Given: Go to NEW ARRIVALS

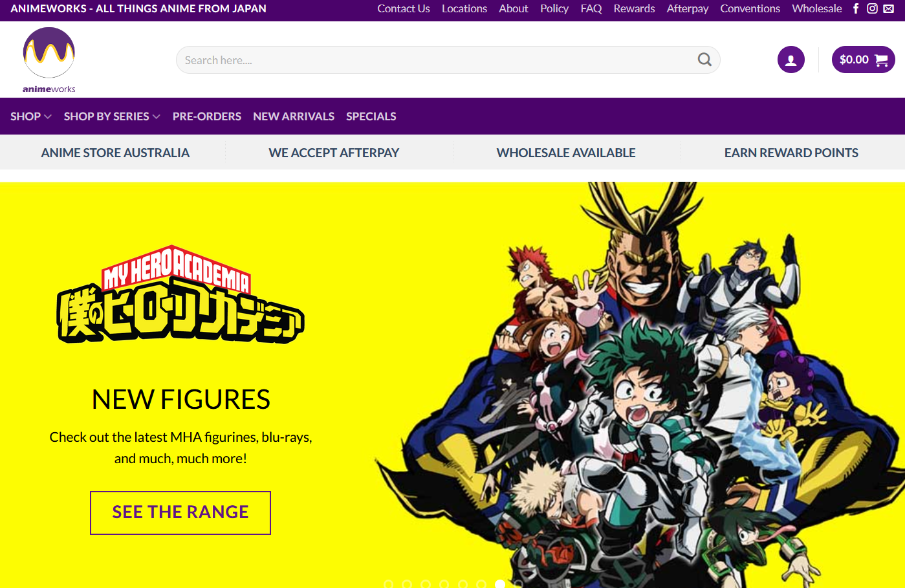Looking at the screenshot, I should pos(294,116).
